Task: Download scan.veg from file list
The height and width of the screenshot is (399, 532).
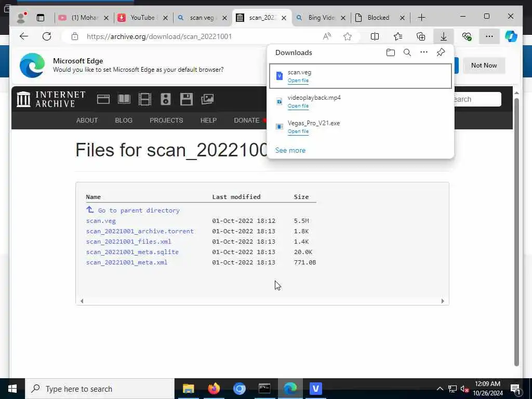Action: (x=101, y=221)
